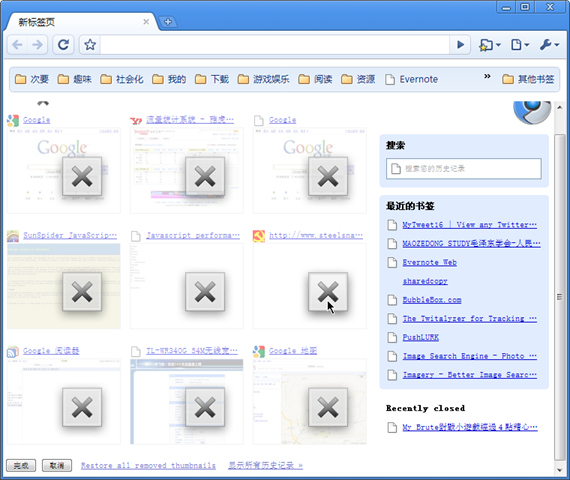The width and height of the screenshot is (570, 480).
Task: Open the page menu dropdown
Action: click(x=520, y=45)
